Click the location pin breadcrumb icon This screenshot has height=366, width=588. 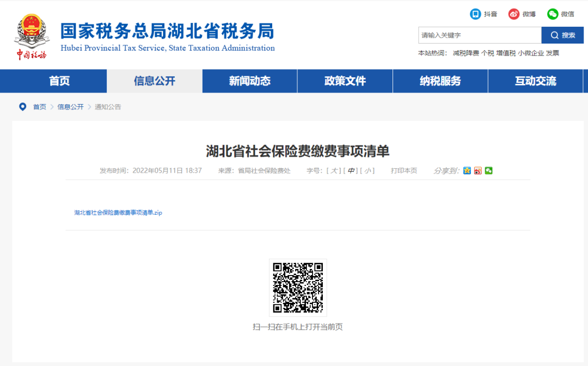click(x=22, y=107)
